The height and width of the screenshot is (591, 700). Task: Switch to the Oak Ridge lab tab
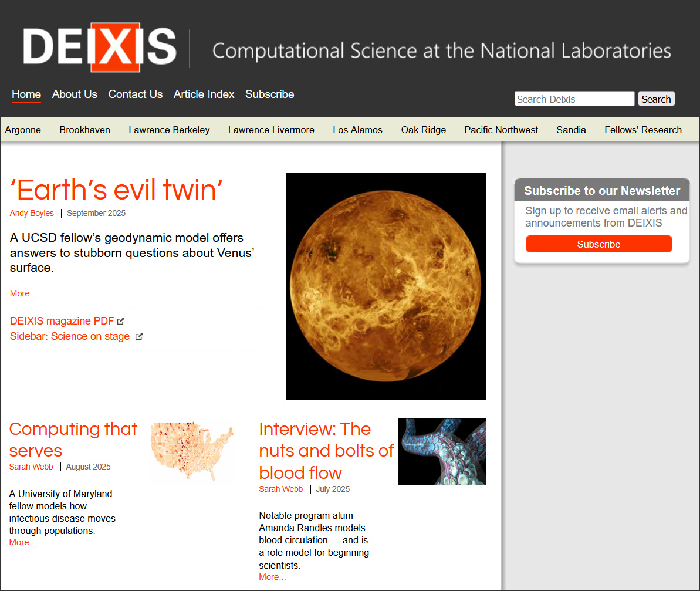pyautogui.click(x=423, y=130)
